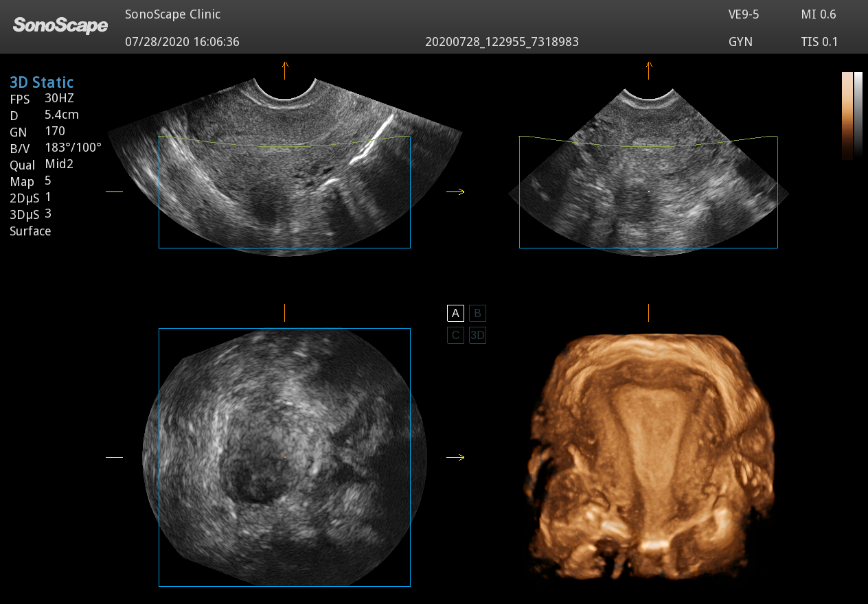Image resolution: width=868 pixels, height=604 pixels.
Task: Click the 3DμS value 3
Action: pyautogui.click(x=48, y=213)
